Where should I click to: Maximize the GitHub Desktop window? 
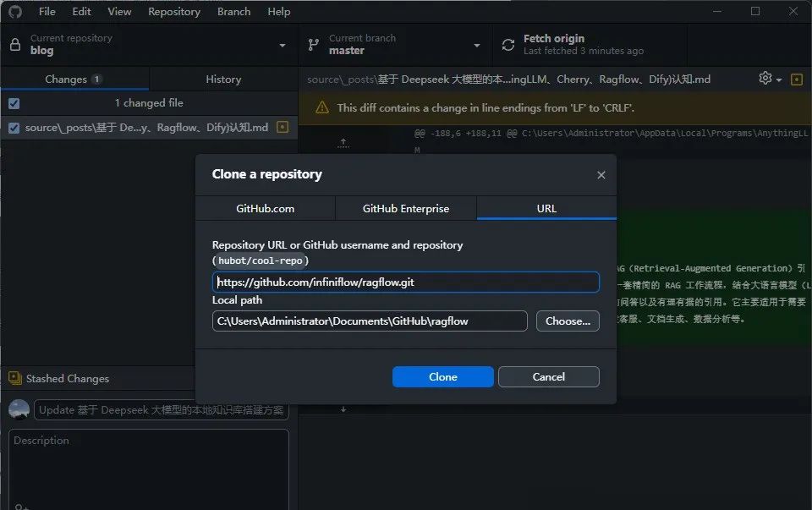click(755, 11)
